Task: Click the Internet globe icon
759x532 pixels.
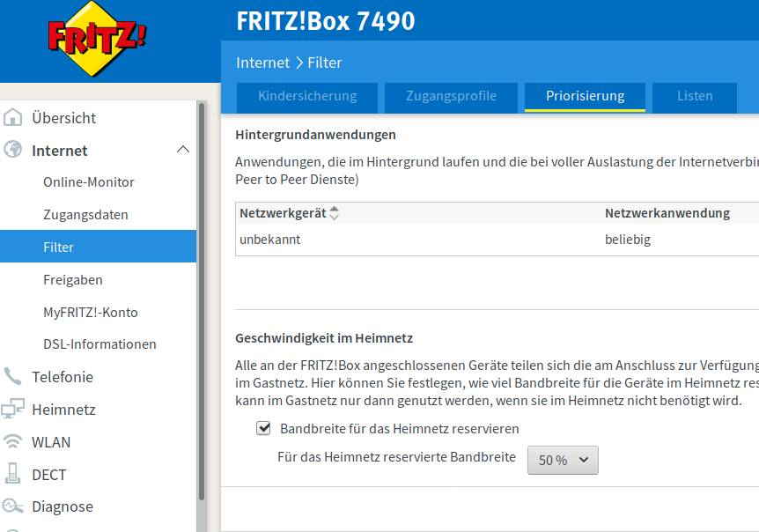Action: (13, 150)
